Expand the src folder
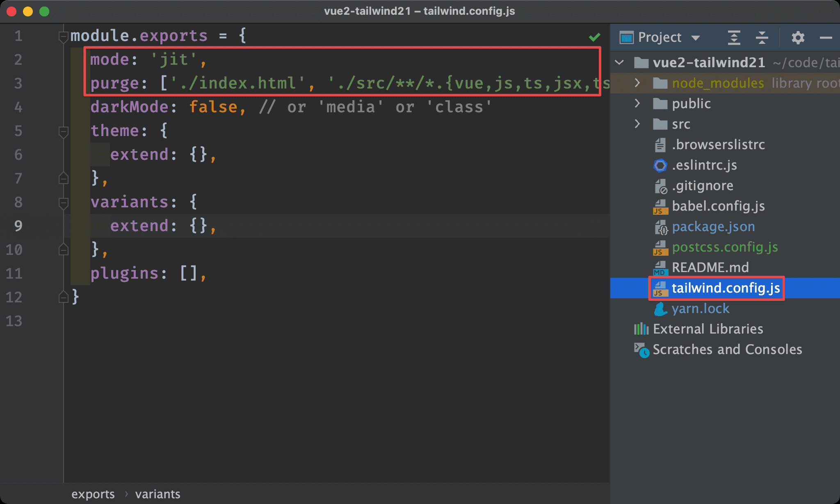The image size is (840, 504). tap(637, 124)
